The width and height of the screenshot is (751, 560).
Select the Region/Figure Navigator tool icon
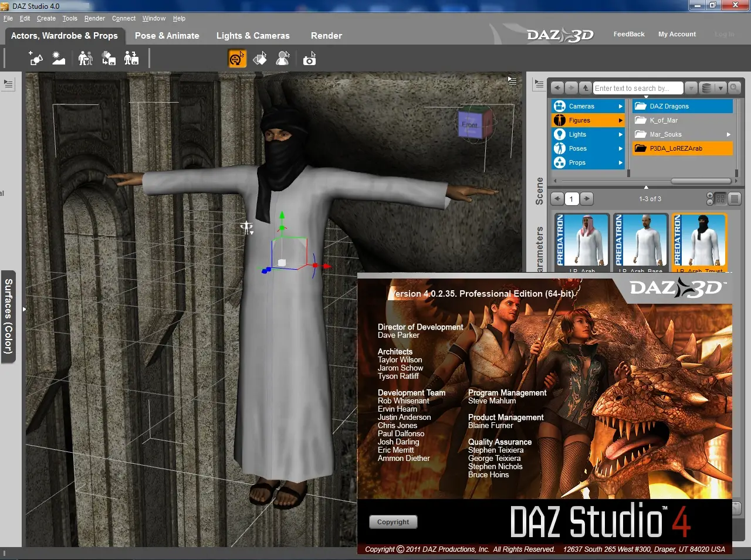coord(283,58)
